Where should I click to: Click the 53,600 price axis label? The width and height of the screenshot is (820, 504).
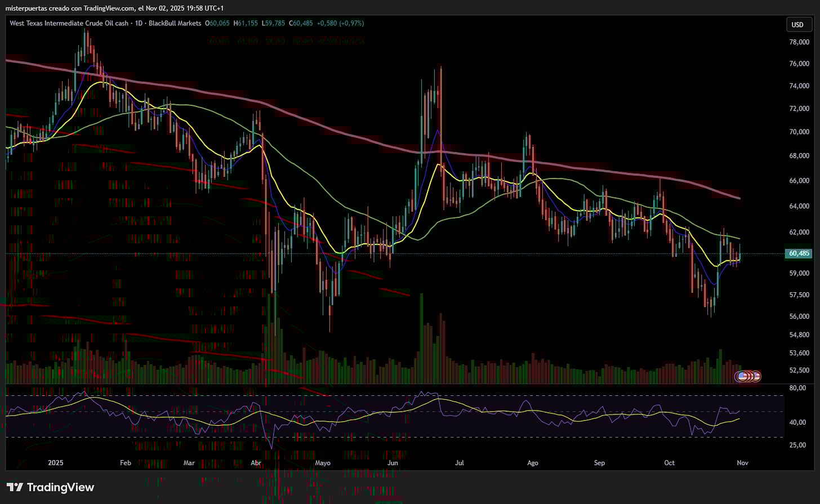pyautogui.click(x=800, y=353)
